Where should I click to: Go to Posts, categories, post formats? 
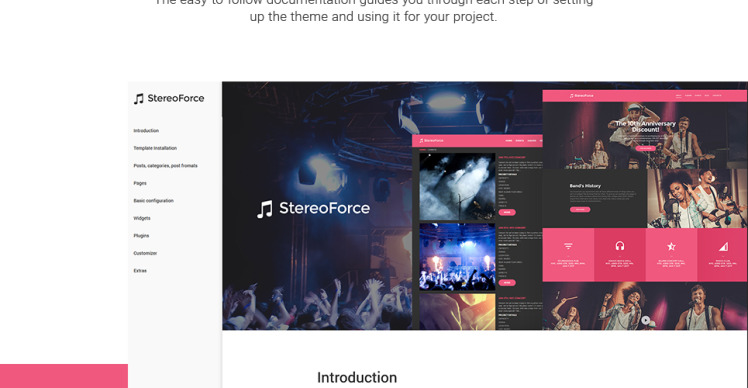[x=165, y=166]
